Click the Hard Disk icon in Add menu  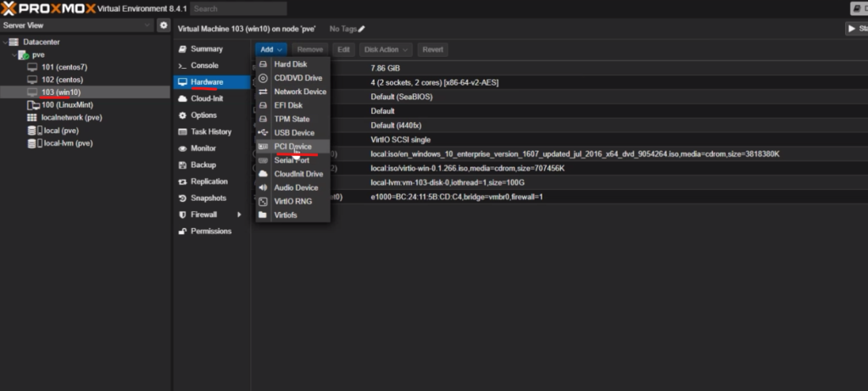(x=263, y=64)
